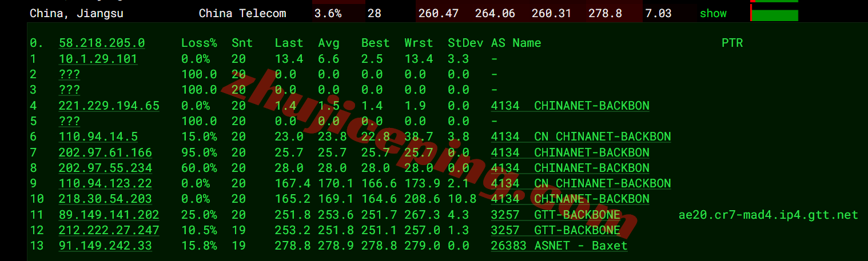Open hop 4 IP 221.229.194.65
Viewport: 868px width, 261px height.
pos(109,106)
